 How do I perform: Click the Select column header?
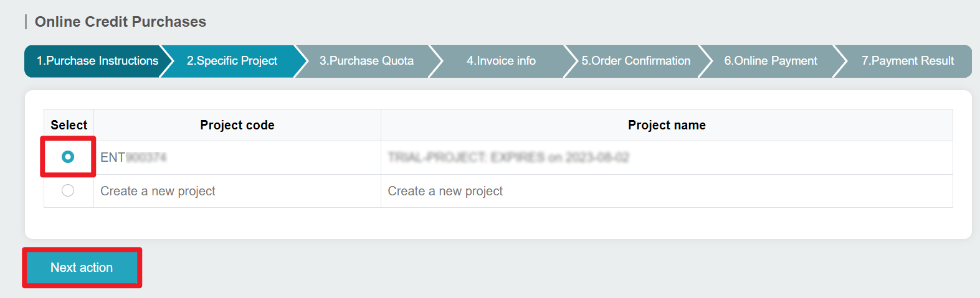[x=69, y=125]
